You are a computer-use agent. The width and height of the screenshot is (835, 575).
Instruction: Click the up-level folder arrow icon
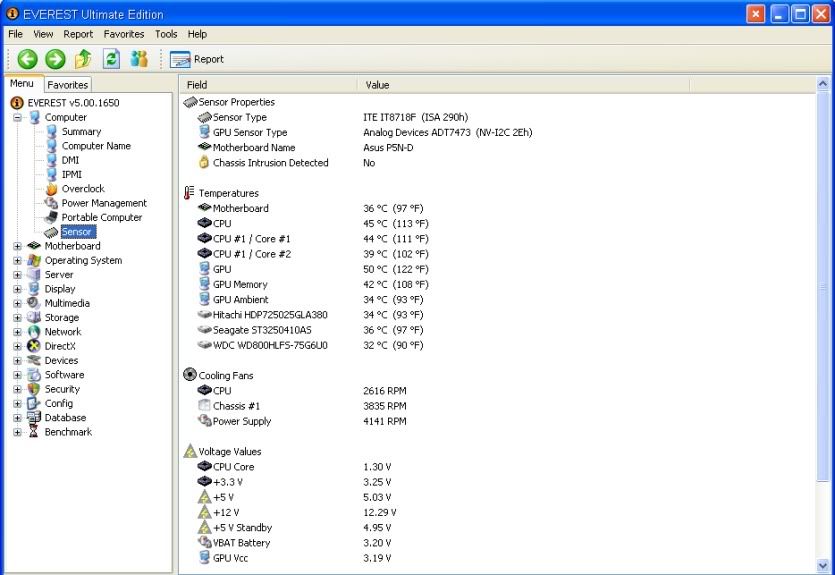tap(83, 59)
